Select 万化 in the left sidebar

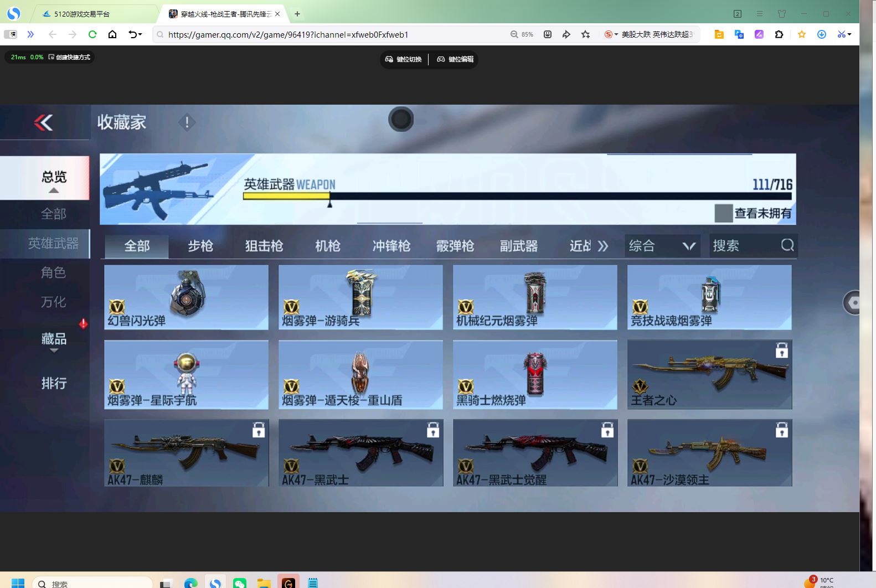(x=54, y=302)
